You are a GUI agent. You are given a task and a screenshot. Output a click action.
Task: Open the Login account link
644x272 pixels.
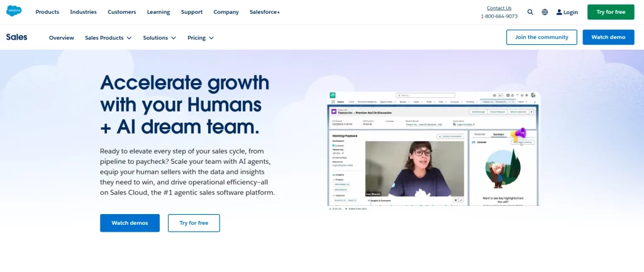click(x=567, y=12)
